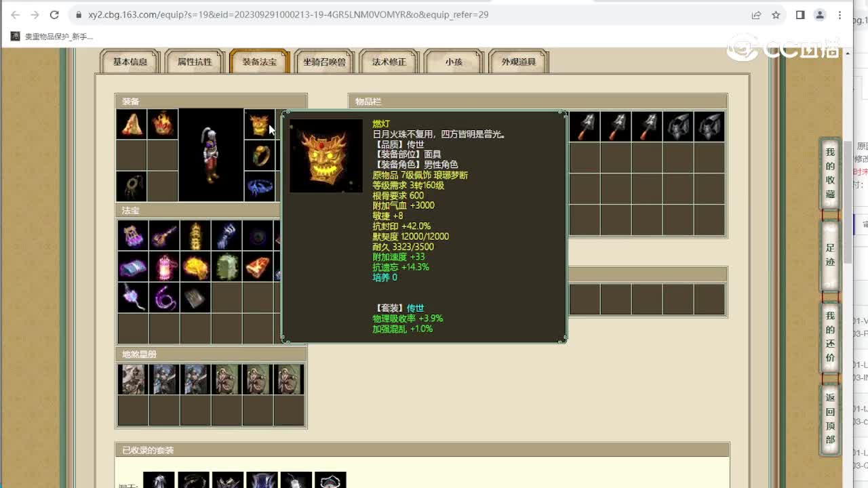Viewport: 868px width, 488px height.
Task: Click the 附加速度 +33 line
Action: pos(399,257)
